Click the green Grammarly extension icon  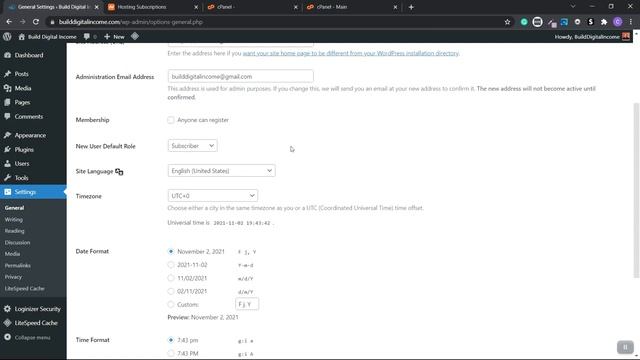(x=524, y=22)
